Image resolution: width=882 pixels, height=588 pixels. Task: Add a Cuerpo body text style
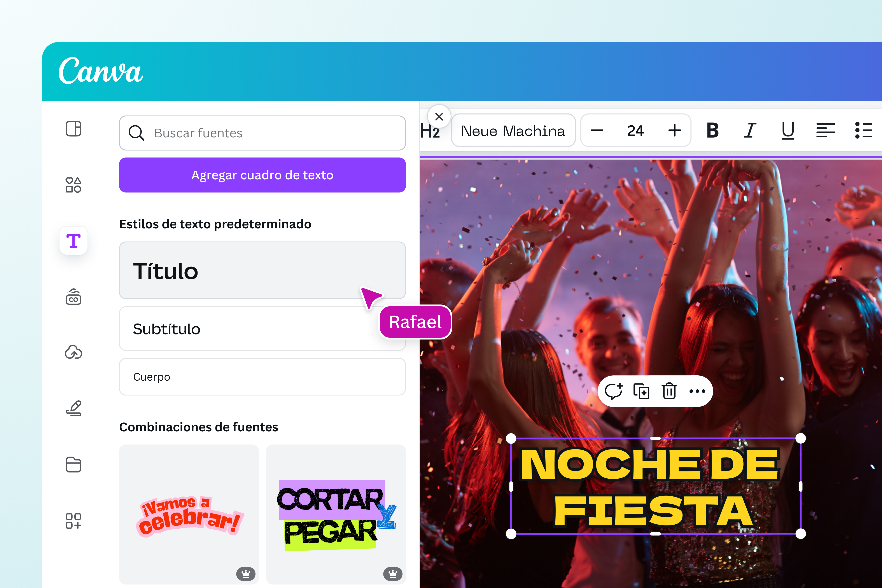coord(262,377)
